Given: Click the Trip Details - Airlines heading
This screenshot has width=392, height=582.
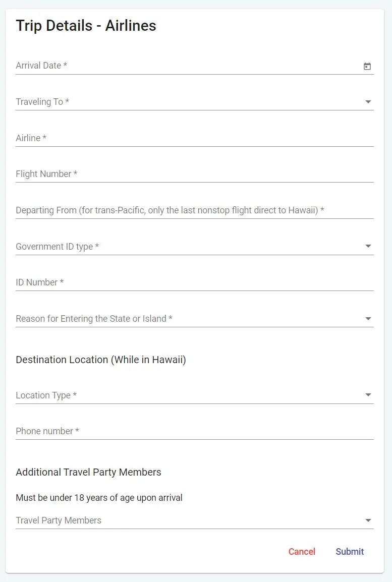Looking at the screenshot, I should click(86, 26).
